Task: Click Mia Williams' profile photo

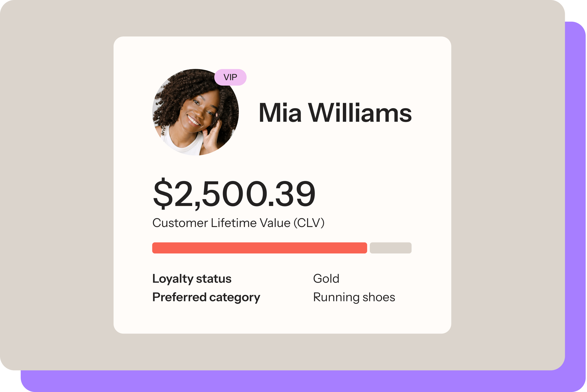Action: pos(195,112)
